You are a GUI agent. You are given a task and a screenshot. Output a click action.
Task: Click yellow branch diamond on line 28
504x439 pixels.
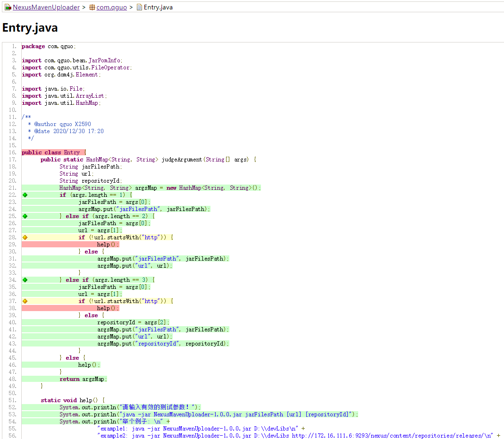coord(25,237)
